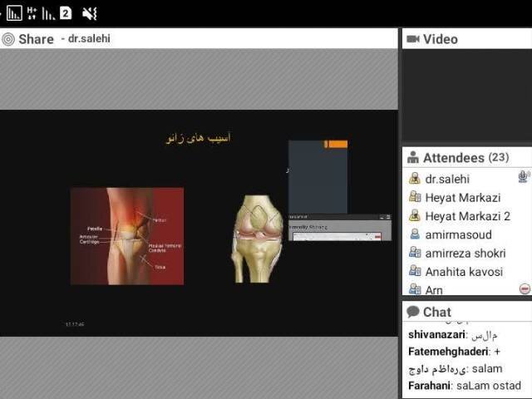
Task: Open the Chat panel header
Action: point(437,313)
